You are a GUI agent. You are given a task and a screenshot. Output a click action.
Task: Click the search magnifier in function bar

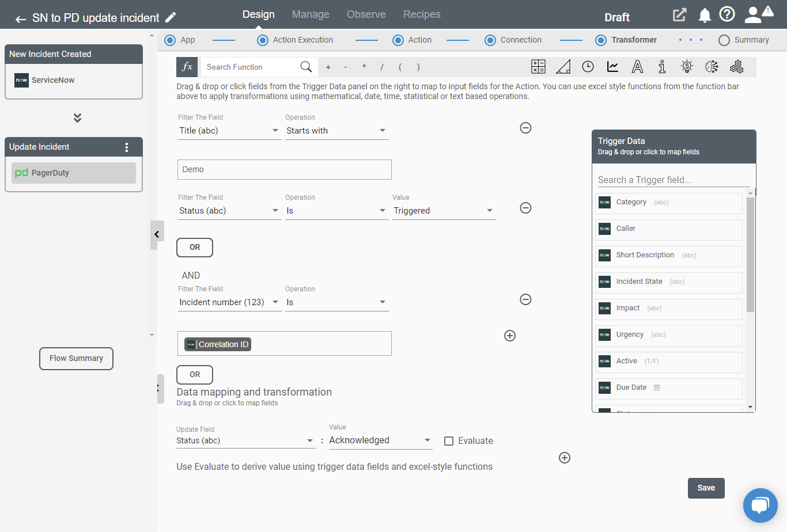306,67
